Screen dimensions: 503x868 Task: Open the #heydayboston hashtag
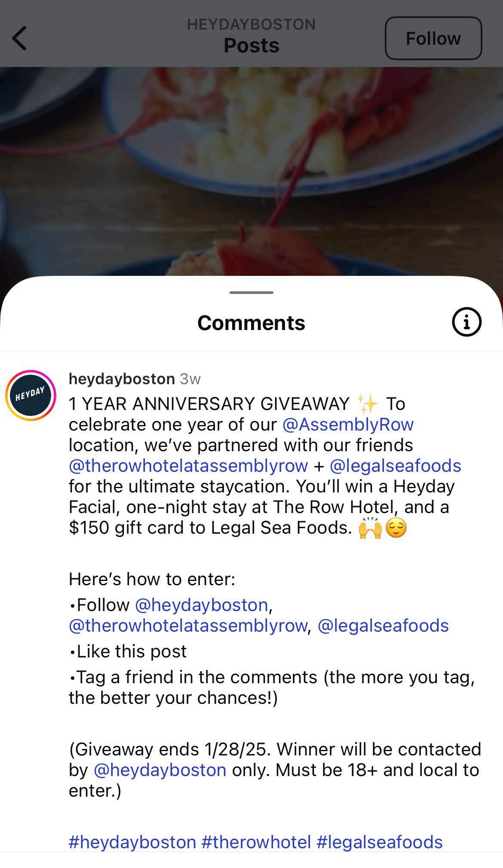[132, 842]
